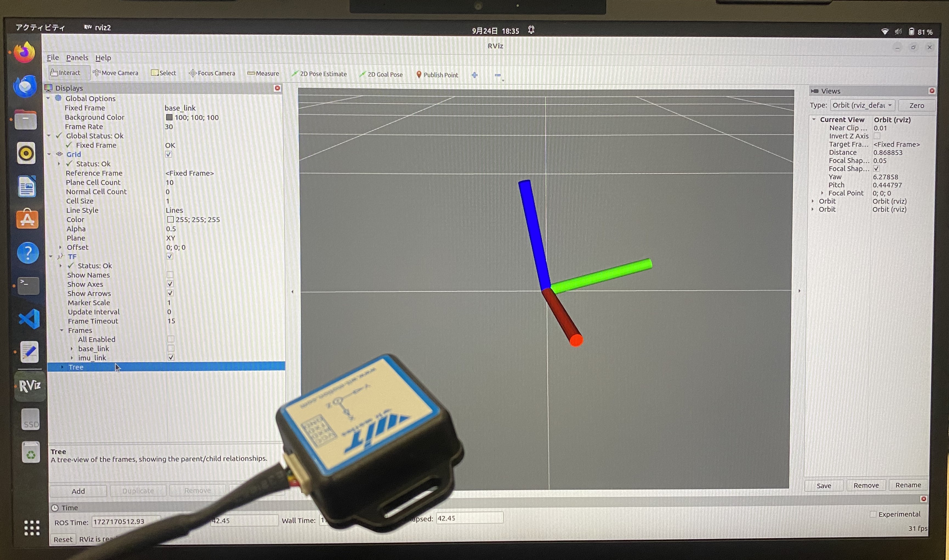Select the Measure tool
This screenshot has height=560, width=949.
[263, 73]
